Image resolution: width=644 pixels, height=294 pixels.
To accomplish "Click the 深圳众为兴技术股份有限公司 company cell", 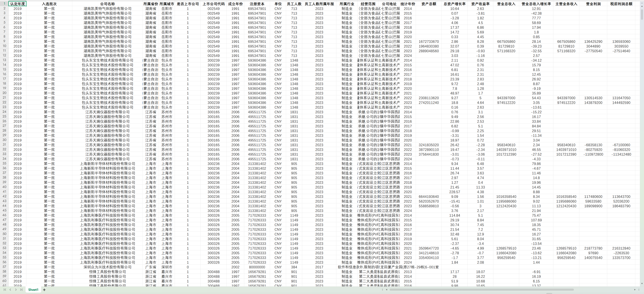I will pyautogui.click(x=107, y=267).
